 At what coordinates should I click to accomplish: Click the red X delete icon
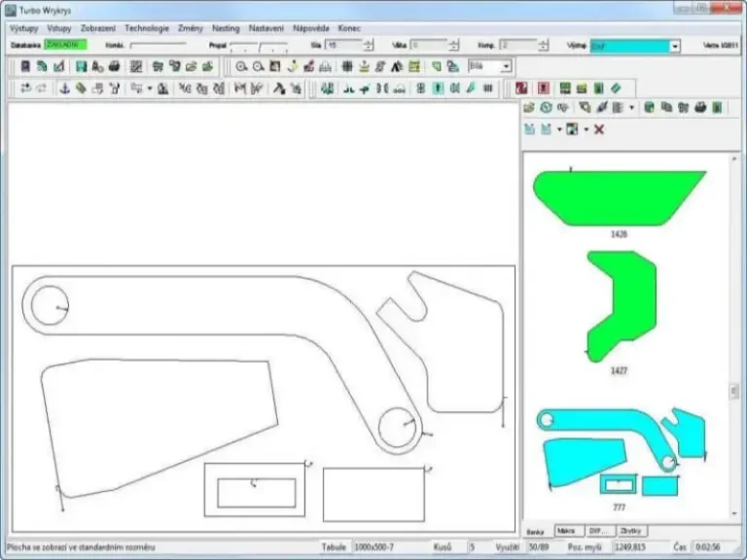click(x=599, y=129)
